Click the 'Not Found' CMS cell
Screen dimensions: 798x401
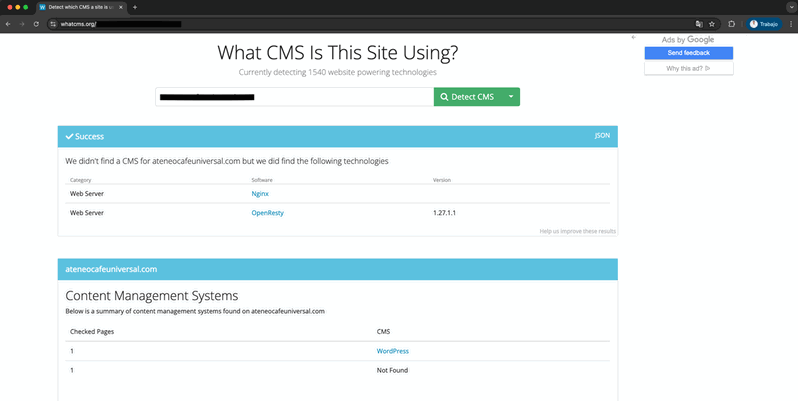(x=392, y=370)
